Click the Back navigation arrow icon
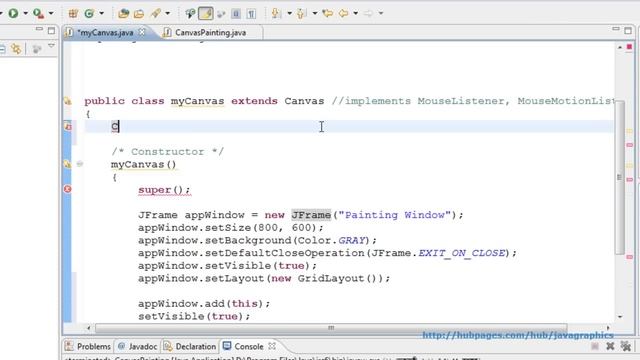Screen dimensions: 640x360 click(344, 13)
